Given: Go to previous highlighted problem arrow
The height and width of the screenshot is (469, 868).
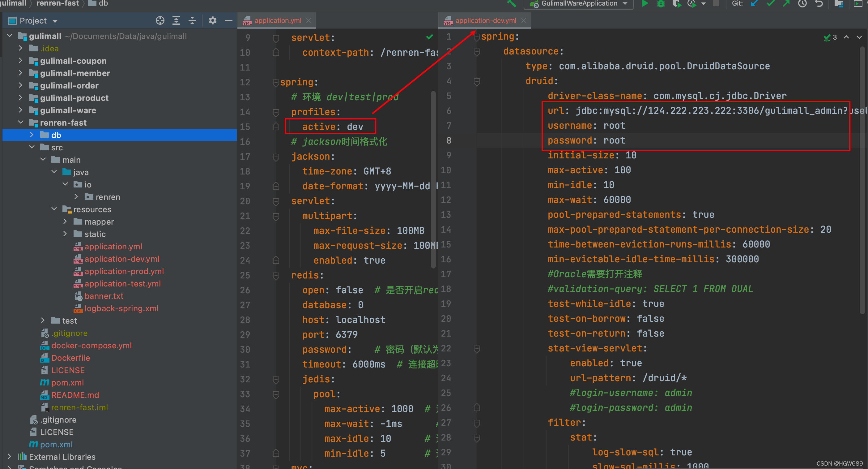Looking at the screenshot, I should (846, 37).
